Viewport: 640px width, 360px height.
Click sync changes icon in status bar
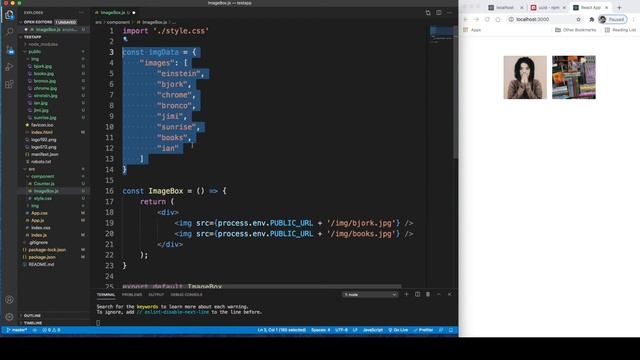click(35, 330)
